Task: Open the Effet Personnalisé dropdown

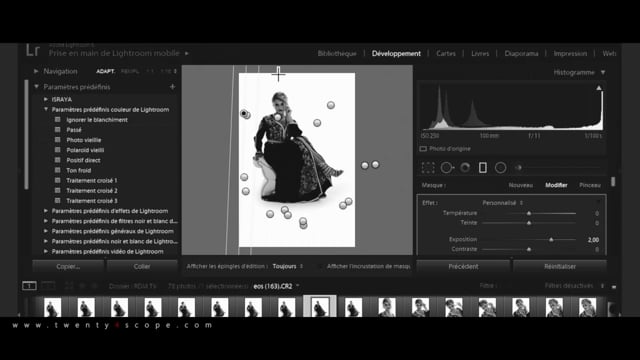Action: (502, 203)
